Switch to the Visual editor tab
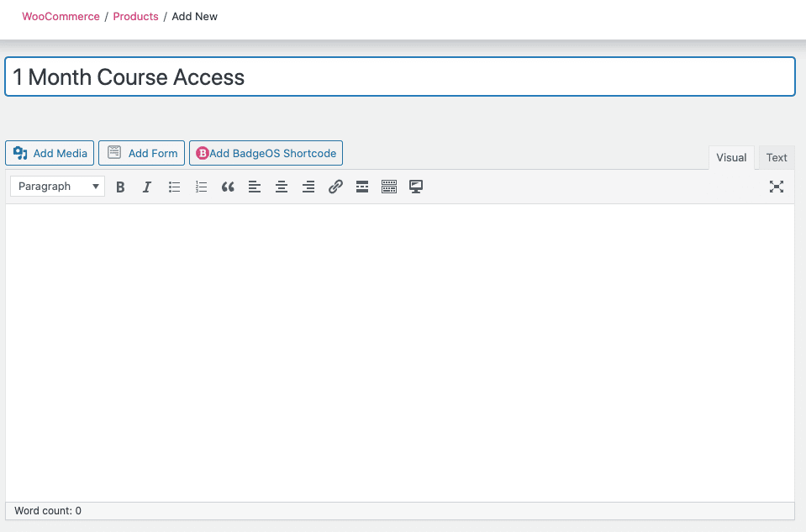Screen dimensions: 806x532 [731, 157]
